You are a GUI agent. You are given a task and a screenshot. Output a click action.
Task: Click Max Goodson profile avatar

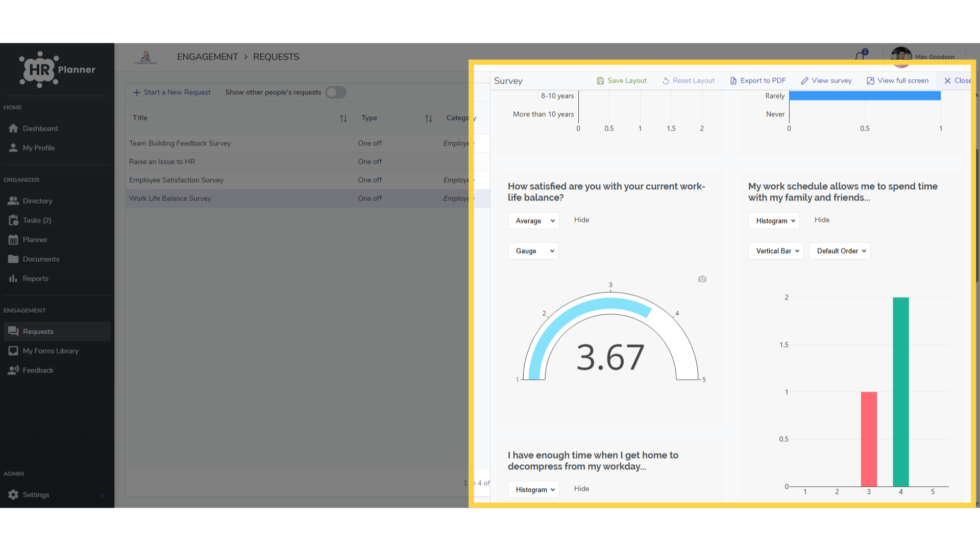click(901, 57)
